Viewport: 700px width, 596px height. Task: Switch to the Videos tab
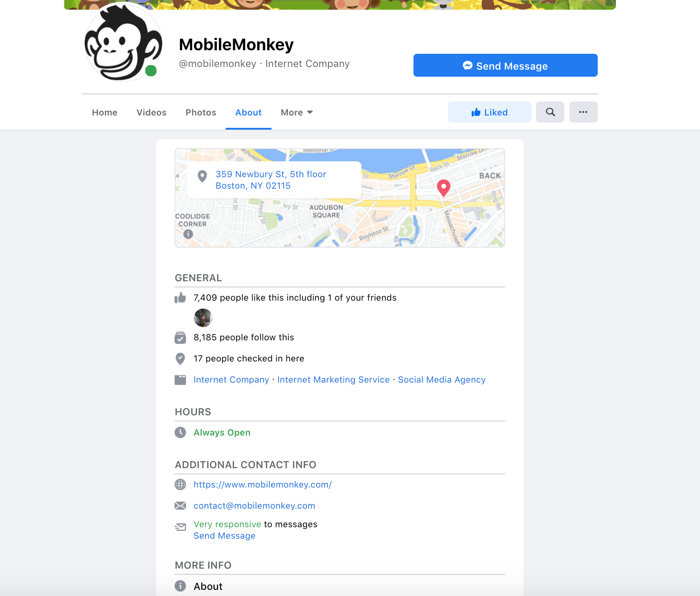point(152,112)
